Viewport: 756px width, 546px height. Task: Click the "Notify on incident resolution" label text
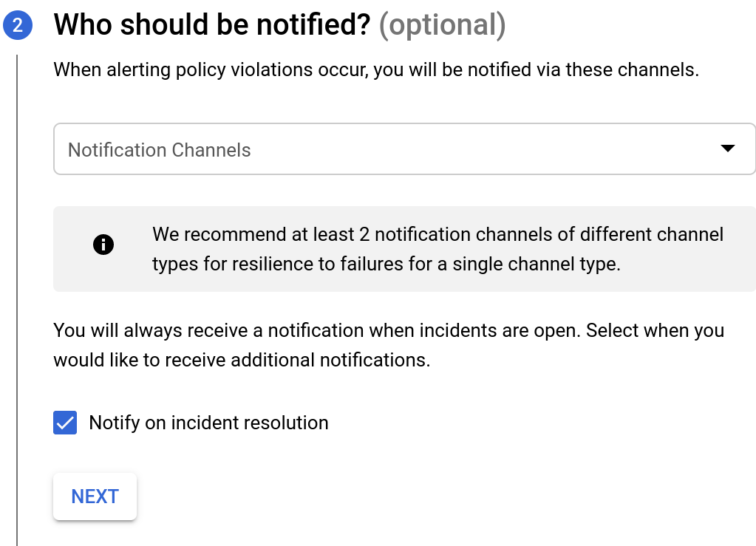tap(208, 423)
